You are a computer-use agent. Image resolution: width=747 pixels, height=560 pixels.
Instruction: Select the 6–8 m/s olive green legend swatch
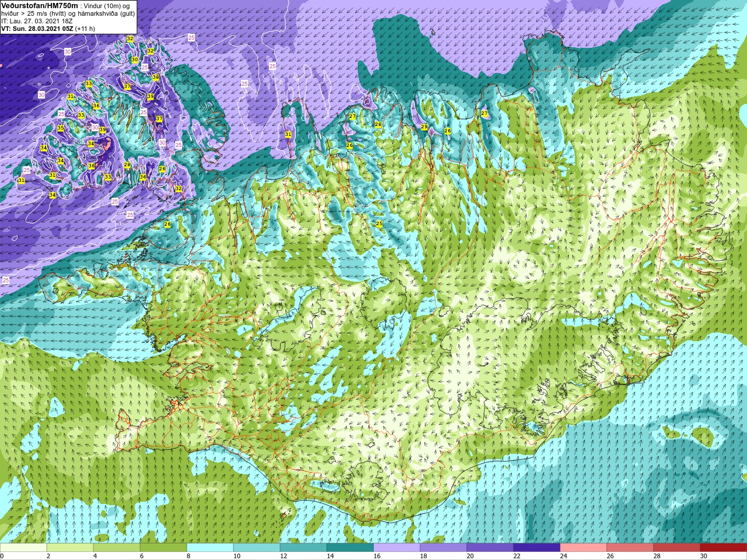(163, 548)
